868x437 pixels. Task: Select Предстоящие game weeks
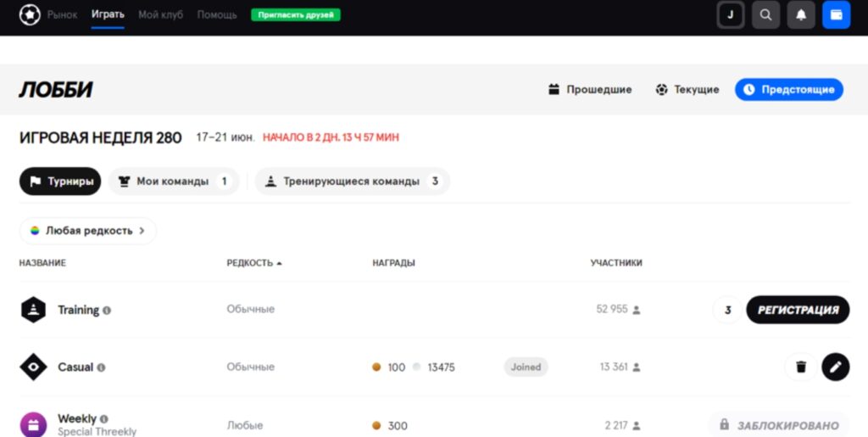(x=789, y=90)
